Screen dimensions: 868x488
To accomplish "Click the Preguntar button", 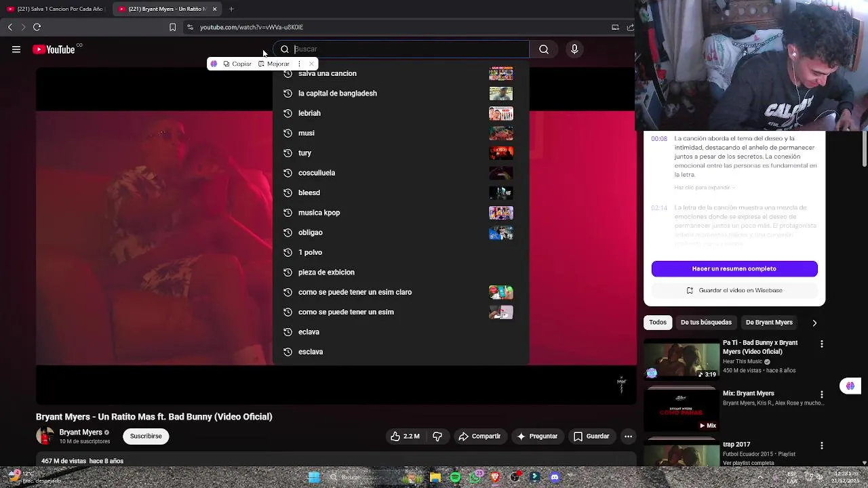I will click(x=537, y=436).
